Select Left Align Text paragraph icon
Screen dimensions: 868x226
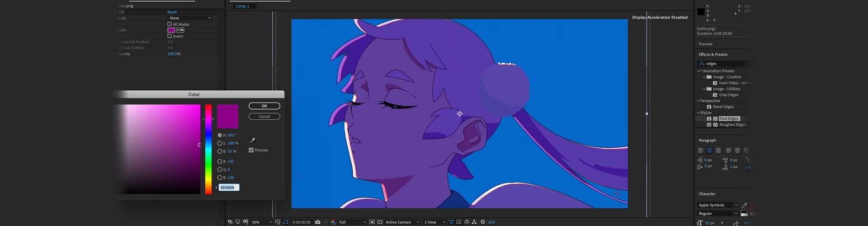(x=701, y=150)
